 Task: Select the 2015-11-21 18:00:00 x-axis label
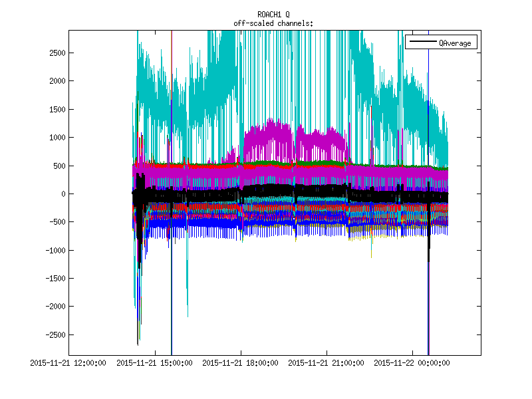240,363
